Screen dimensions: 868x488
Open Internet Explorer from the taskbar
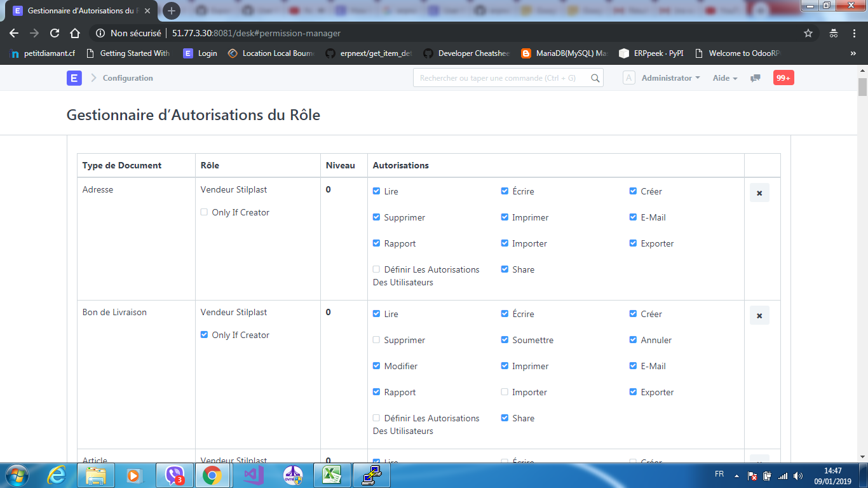pos(57,475)
